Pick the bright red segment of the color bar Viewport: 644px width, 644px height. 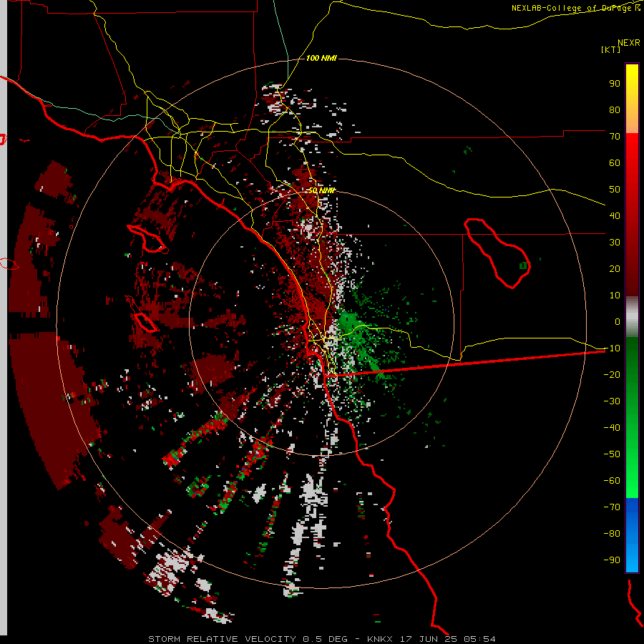pos(632,156)
